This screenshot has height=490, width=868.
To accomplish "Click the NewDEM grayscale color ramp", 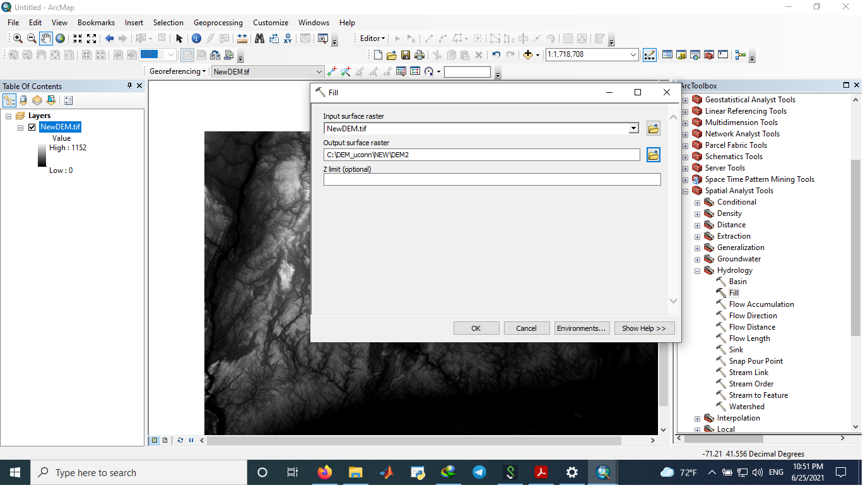I will click(42, 155).
